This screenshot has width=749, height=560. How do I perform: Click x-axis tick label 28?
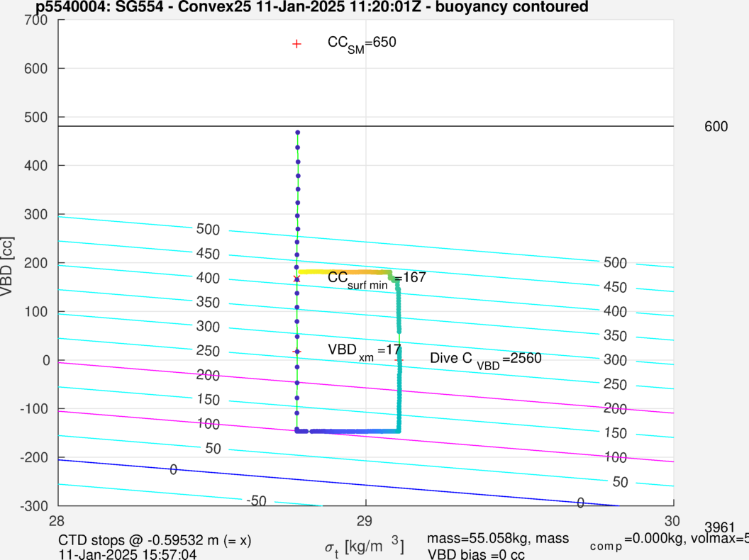pyautogui.click(x=57, y=520)
